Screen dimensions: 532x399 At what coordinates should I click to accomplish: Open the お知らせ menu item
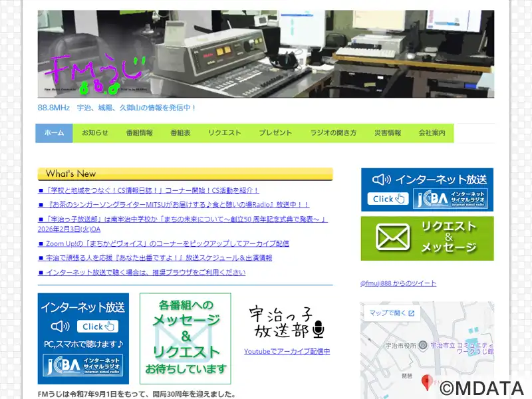click(x=95, y=133)
